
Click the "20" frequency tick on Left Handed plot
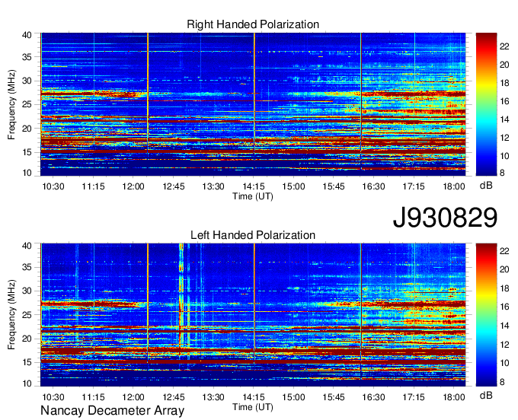tap(27, 339)
